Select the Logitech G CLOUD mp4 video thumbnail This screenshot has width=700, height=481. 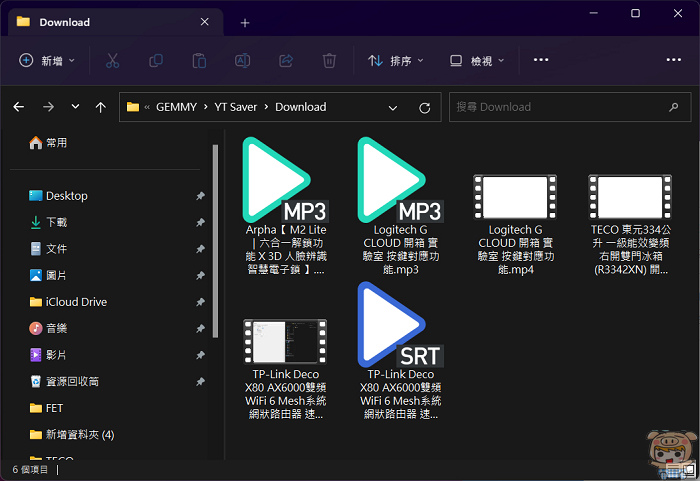[514, 195]
